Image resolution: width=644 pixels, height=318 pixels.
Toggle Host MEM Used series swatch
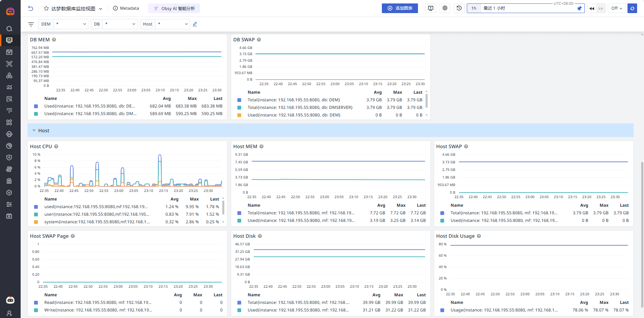[x=239, y=220]
